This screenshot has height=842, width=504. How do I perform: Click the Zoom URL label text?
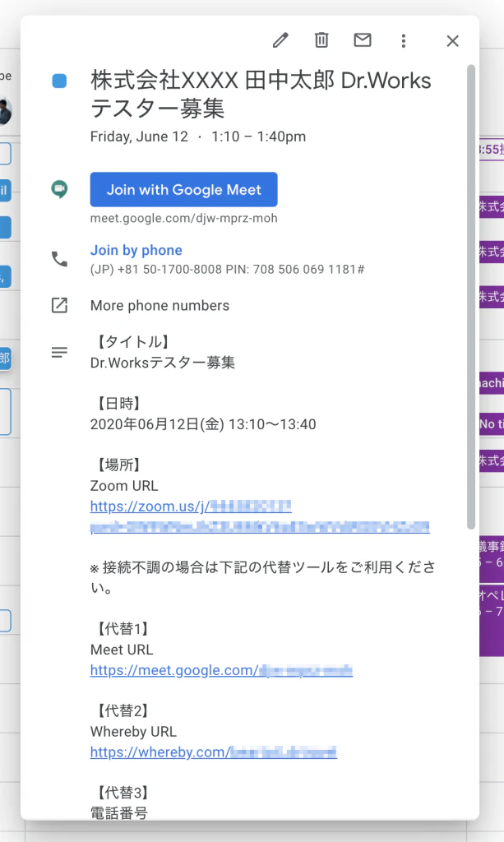pyautogui.click(x=124, y=485)
